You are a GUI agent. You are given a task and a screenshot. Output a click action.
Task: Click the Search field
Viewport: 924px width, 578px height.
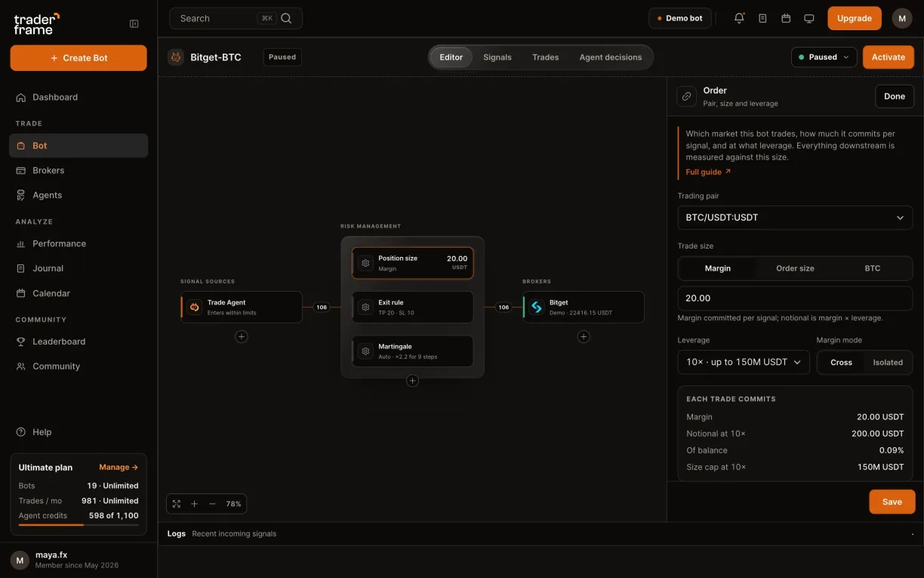236,18
